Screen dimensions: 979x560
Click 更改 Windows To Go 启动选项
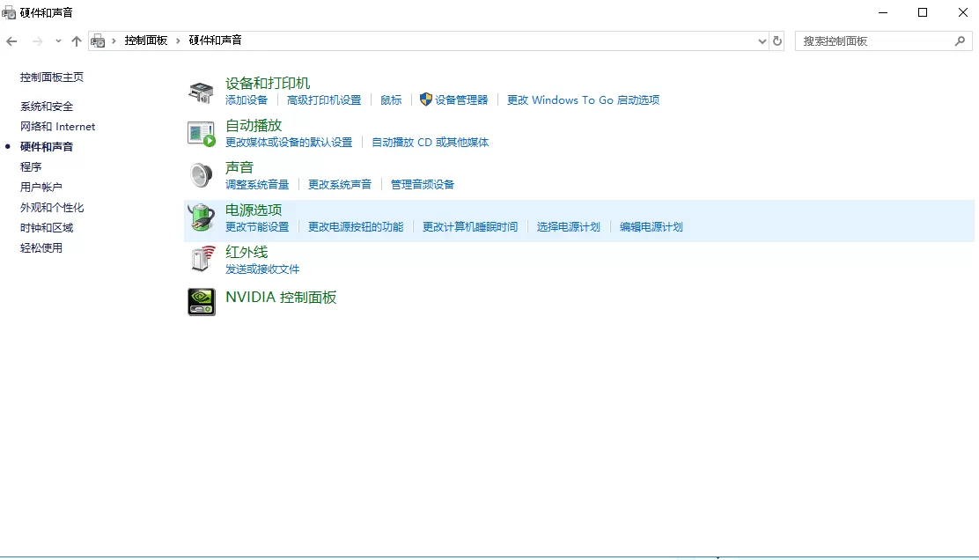click(583, 100)
